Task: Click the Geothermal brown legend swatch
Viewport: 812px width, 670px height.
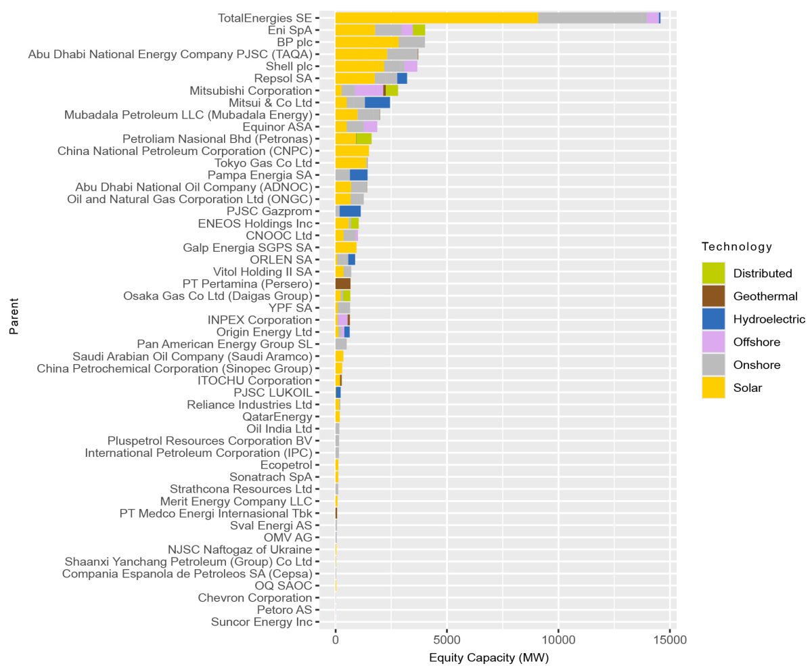Action: (x=713, y=296)
